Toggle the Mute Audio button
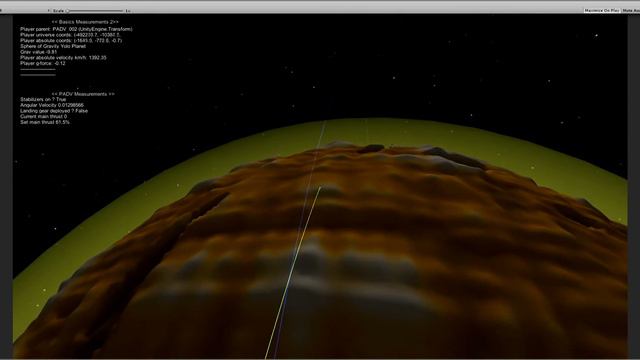640x360 pixels. (x=631, y=11)
